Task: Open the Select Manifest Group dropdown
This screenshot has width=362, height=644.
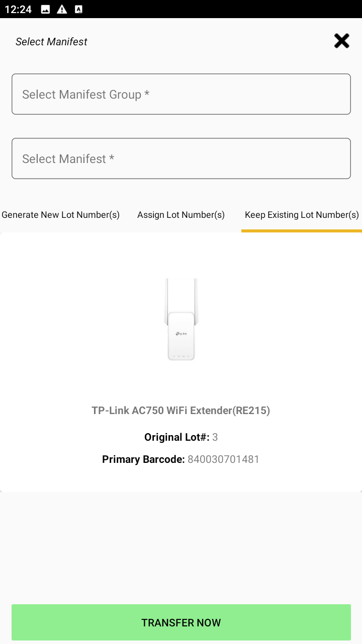Action: (x=181, y=94)
